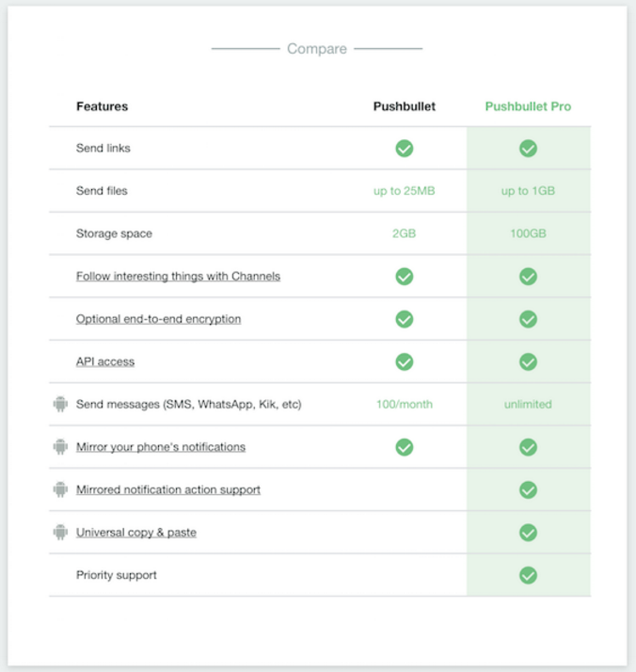The width and height of the screenshot is (636, 672).
Task: Click Pushbullet Pro checkmark for Universal copy & paste
Action: pos(529,533)
